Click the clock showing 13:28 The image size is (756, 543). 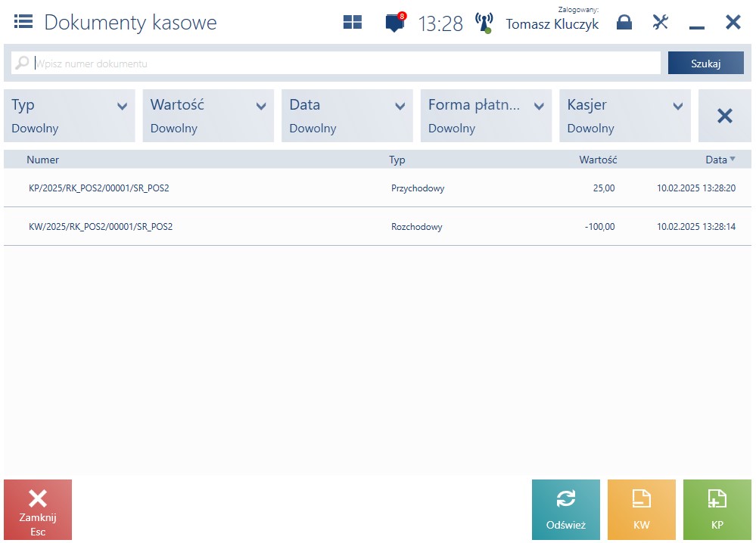click(x=440, y=23)
